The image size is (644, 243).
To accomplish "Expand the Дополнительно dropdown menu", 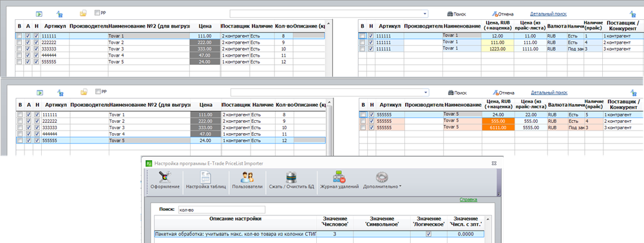I will tap(383, 180).
